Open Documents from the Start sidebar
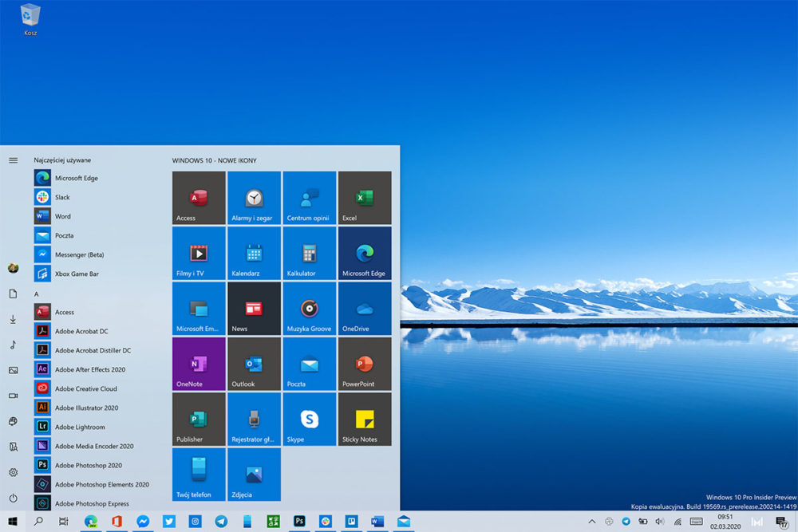Image resolution: width=798 pixels, height=532 pixels. (x=14, y=294)
